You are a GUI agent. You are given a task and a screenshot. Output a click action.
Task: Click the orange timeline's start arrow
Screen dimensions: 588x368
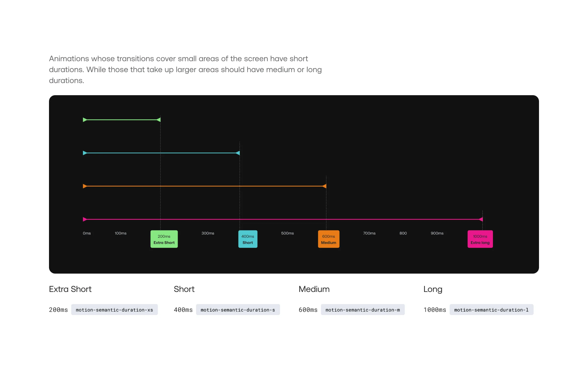[85, 186]
